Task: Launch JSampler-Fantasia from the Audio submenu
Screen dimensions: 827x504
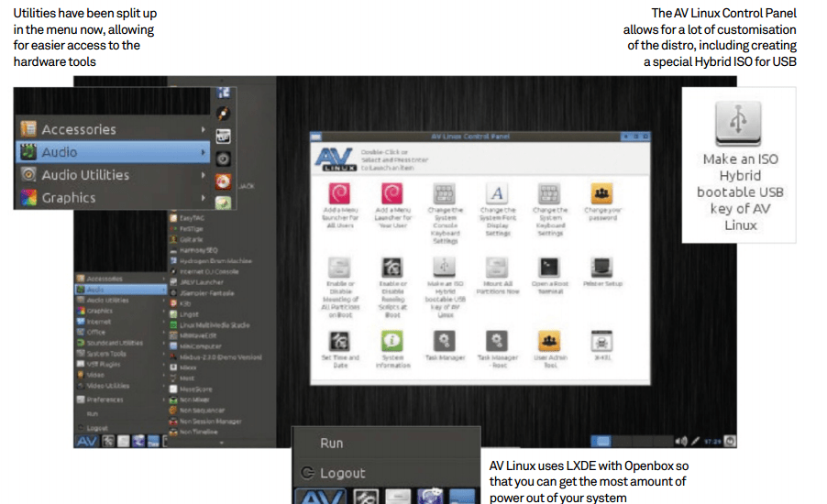Action: coord(222,293)
